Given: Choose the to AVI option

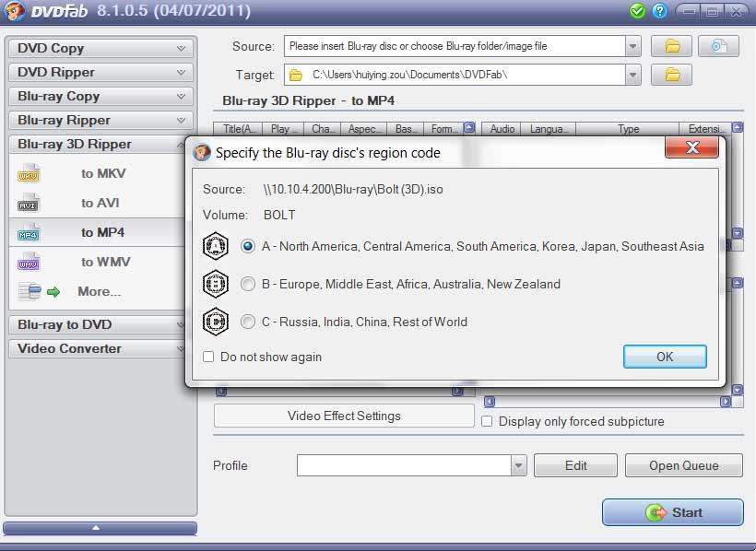Looking at the screenshot, I should point(100,203).
